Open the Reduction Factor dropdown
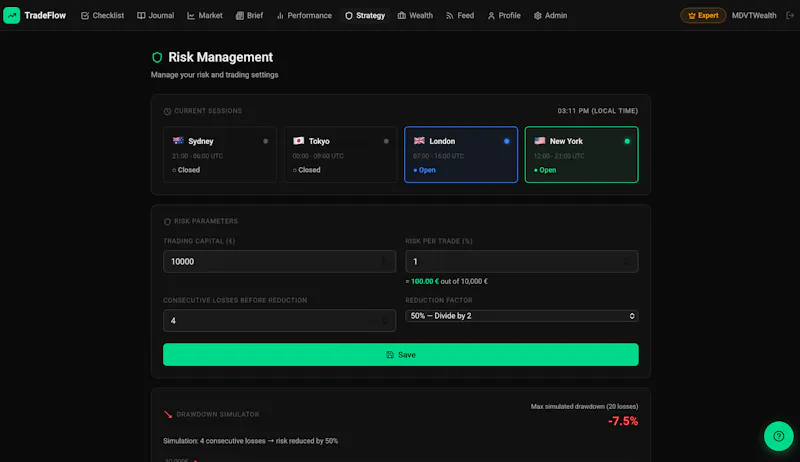This screenshot has width=800, height=462. click(x=521, y=316)
